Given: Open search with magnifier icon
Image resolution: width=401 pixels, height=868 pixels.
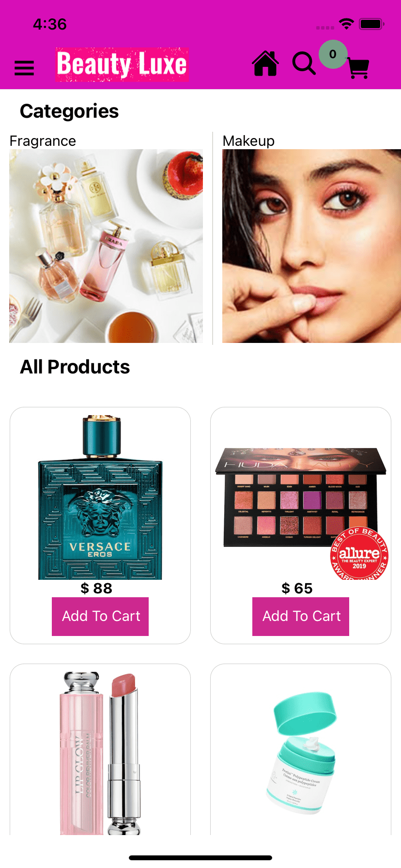Looking at the screenshot, I should 304,63.
